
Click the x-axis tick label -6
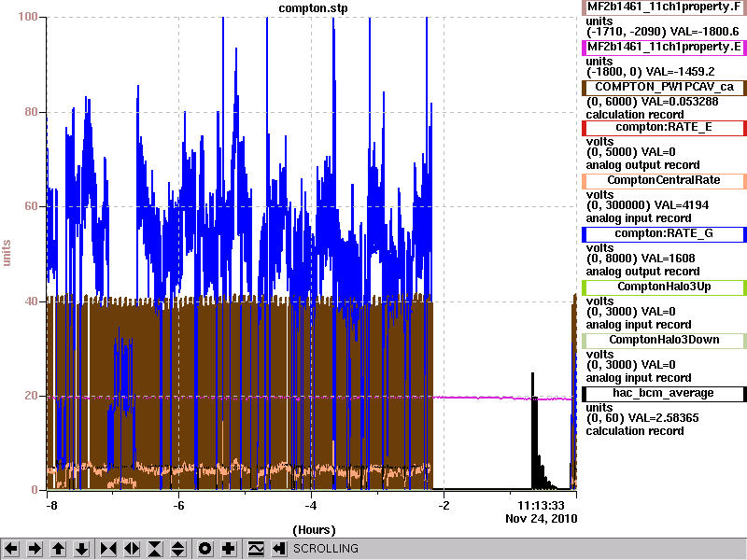[x=178, y=506]
